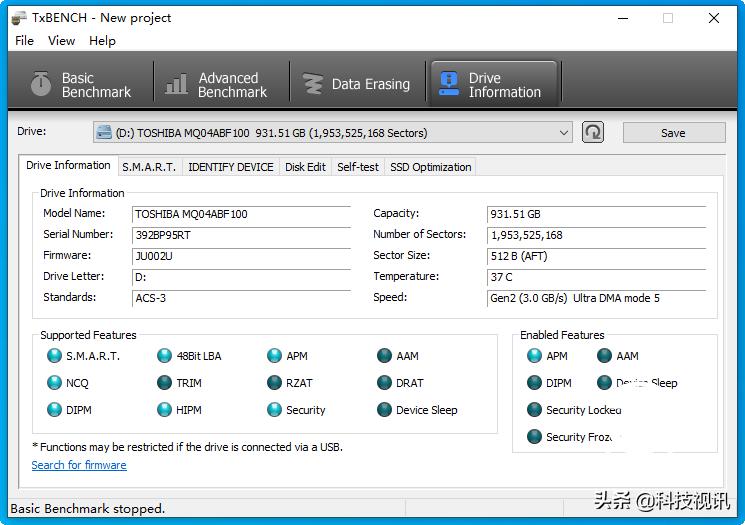This screenshot has width=745, height=525.
Task: Click the S.M.A.R.T. supported feature indicator
Action: [55, 356]
